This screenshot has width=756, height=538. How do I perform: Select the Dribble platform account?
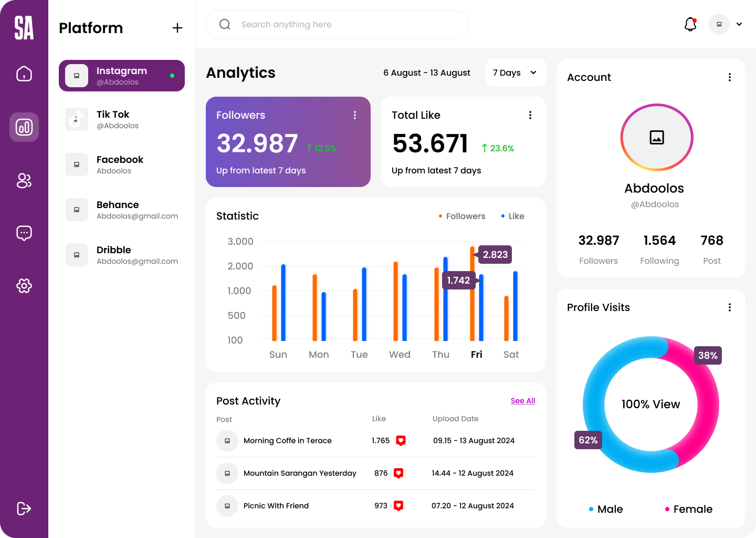[122, 255]
